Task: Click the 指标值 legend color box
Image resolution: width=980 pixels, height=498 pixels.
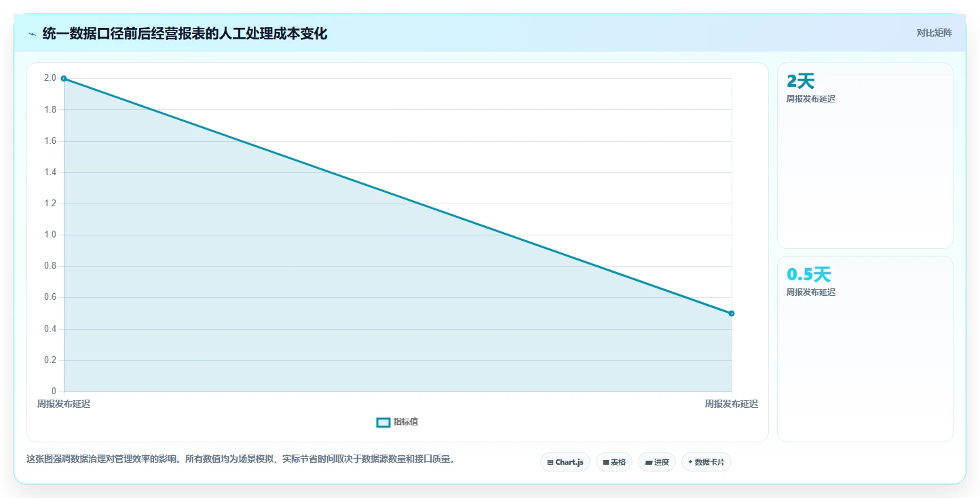Action: 383,423
